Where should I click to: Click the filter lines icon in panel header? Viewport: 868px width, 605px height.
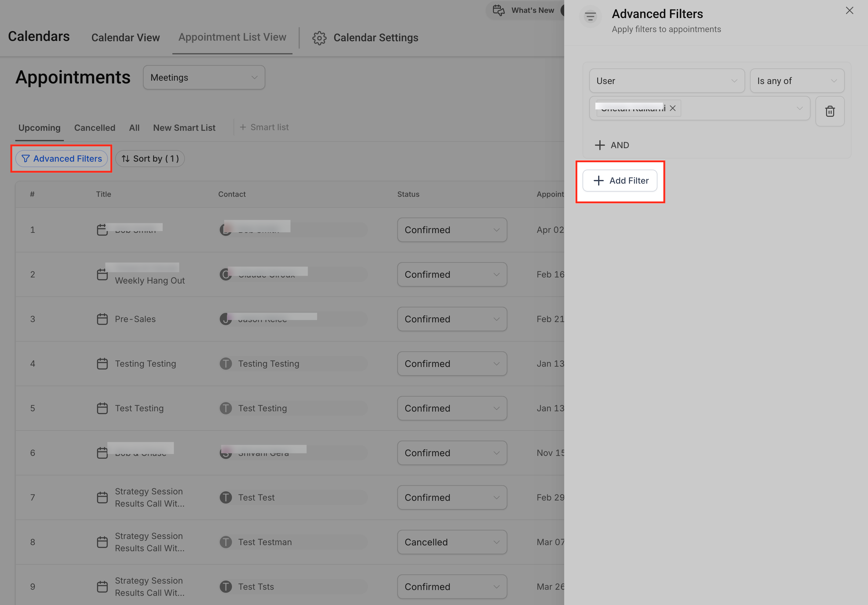tap(590, 16)
